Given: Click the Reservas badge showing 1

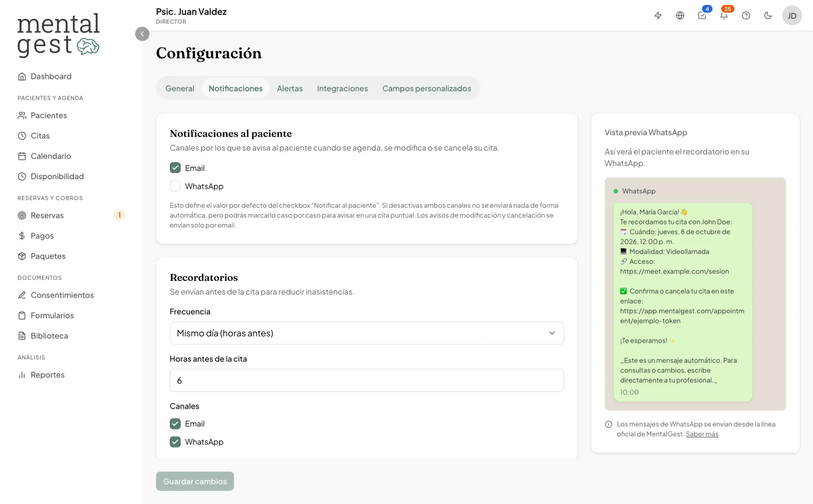Looking at the screenshot, I should click(x=119, y=215).
